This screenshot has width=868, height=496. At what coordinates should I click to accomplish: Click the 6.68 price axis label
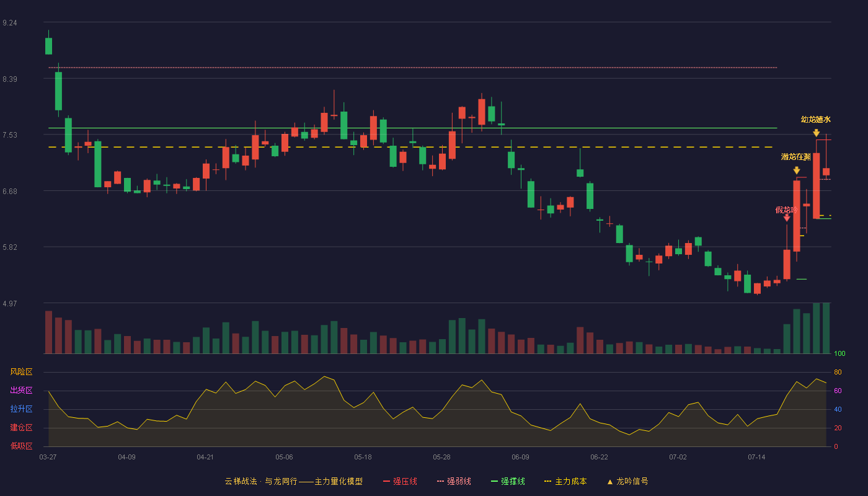coord(10,192)
